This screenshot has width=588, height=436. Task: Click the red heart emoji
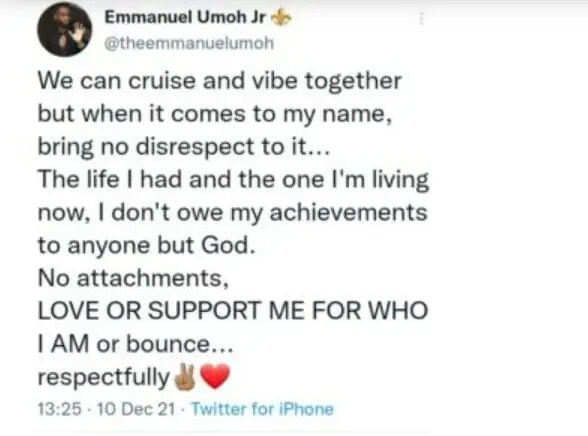pyautogui.click(x=215, y=376)
